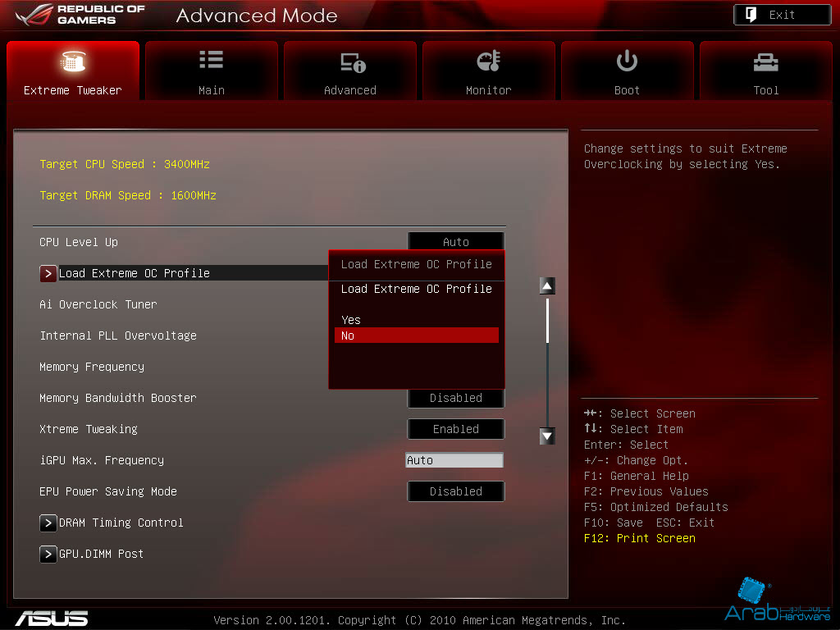
Task: Click the scroll up arrow
Action: pos(547,286)
